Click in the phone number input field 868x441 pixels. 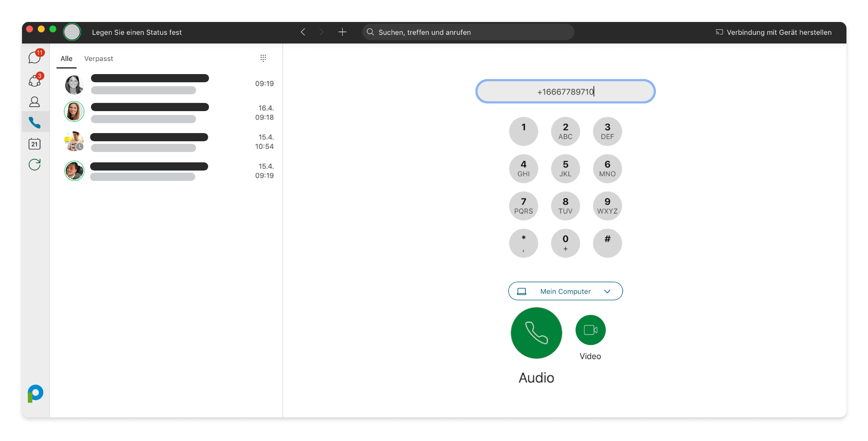tap(565, 92)
